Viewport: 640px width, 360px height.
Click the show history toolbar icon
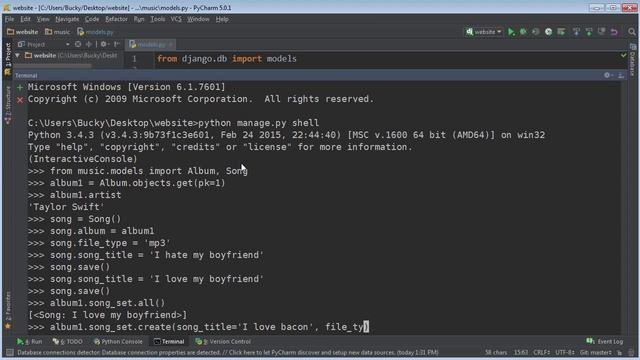(x=601, y=32)
